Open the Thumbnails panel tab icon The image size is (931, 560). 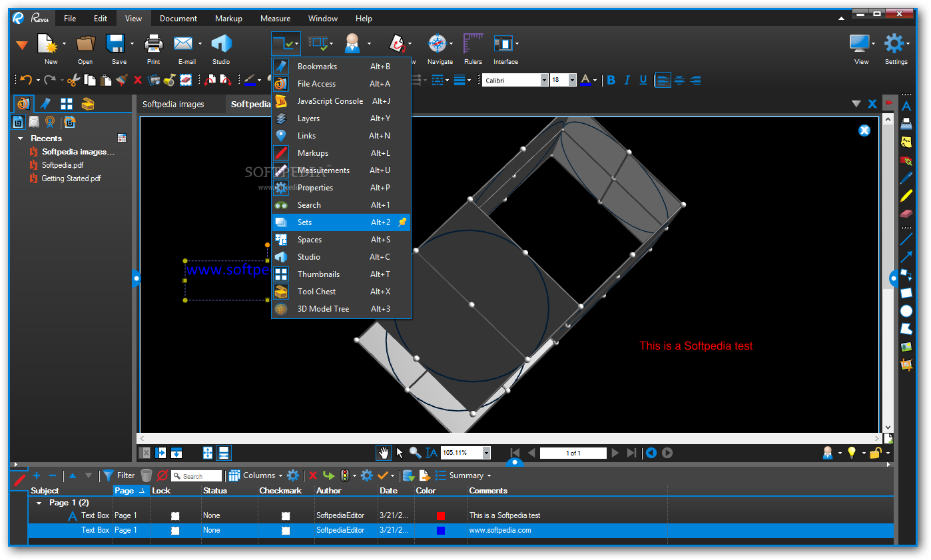[67, 104]
